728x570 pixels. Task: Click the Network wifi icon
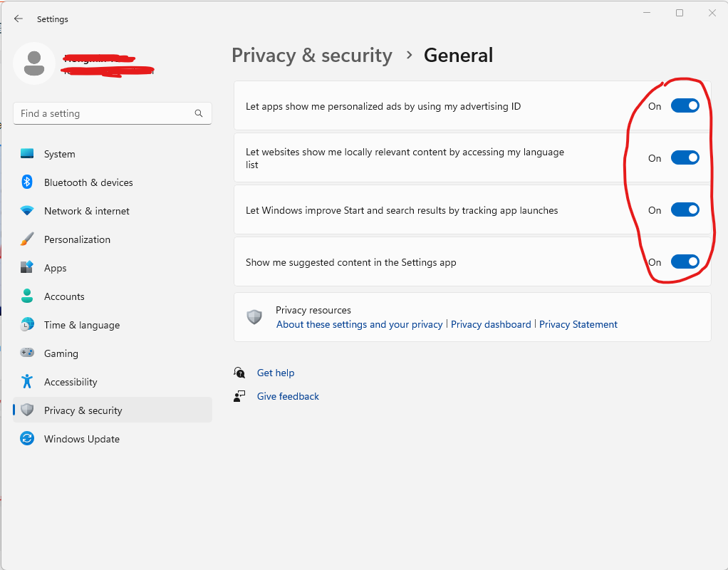pos(27,210)
